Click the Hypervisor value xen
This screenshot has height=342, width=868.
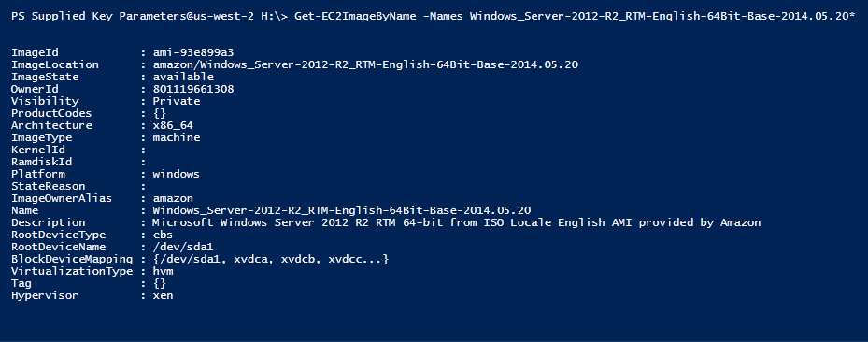coord(163,295)
